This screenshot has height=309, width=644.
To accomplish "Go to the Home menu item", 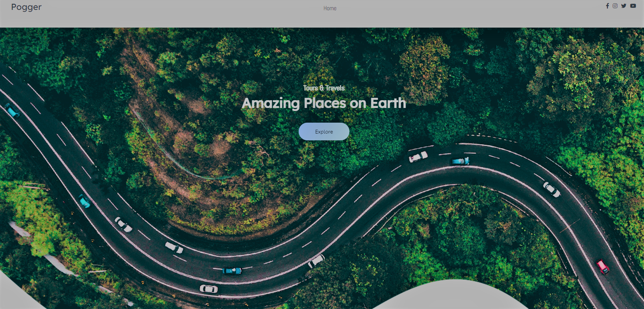I will [x=330, y=8].
